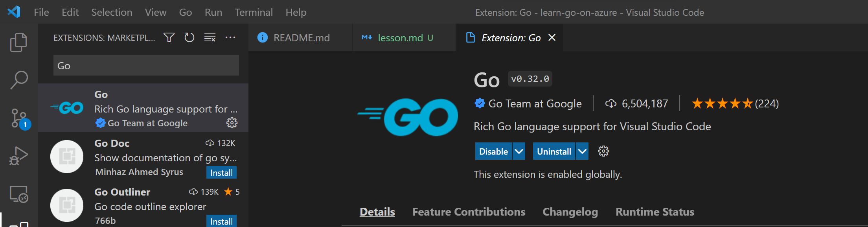Show the Changelog tab
The height and width of the screenshot is (227, 868).
[x=570, y=212]
